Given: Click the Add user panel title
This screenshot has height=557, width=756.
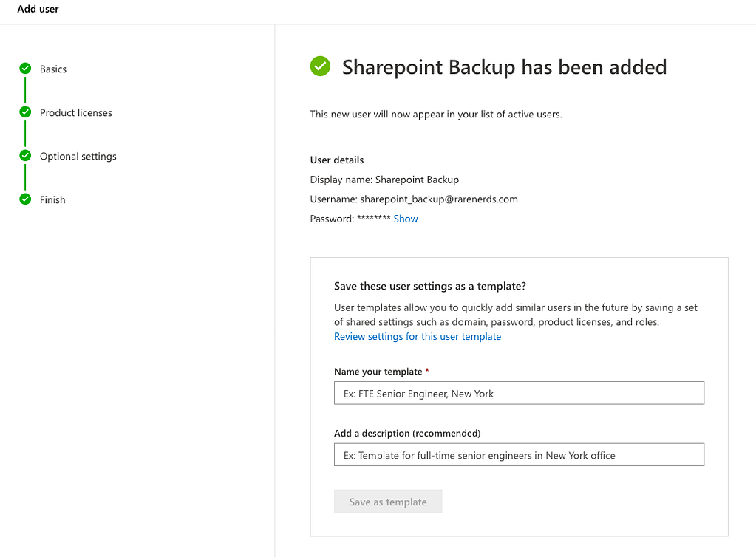Looking at the screenshot, I should (x=38, y=9).
